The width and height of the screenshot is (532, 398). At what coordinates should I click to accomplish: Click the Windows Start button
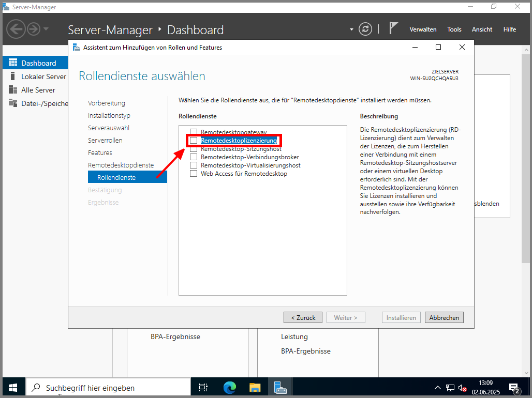[x=13, y=387]
